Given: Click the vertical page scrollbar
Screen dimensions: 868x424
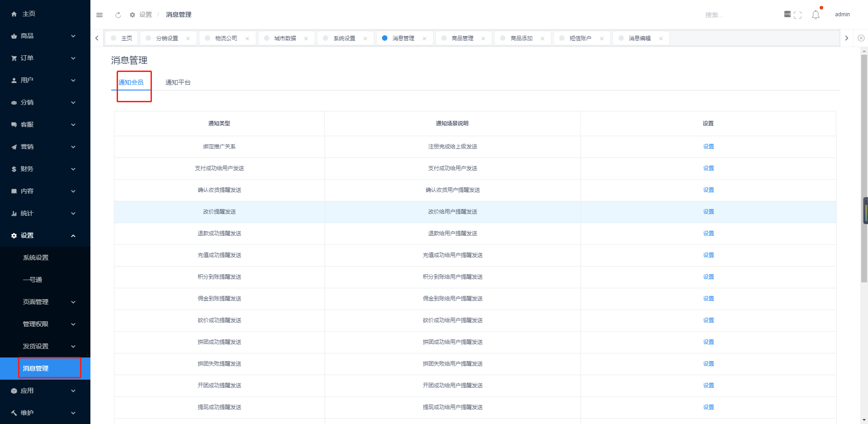Looking at the screenshot, I should 864,168.
